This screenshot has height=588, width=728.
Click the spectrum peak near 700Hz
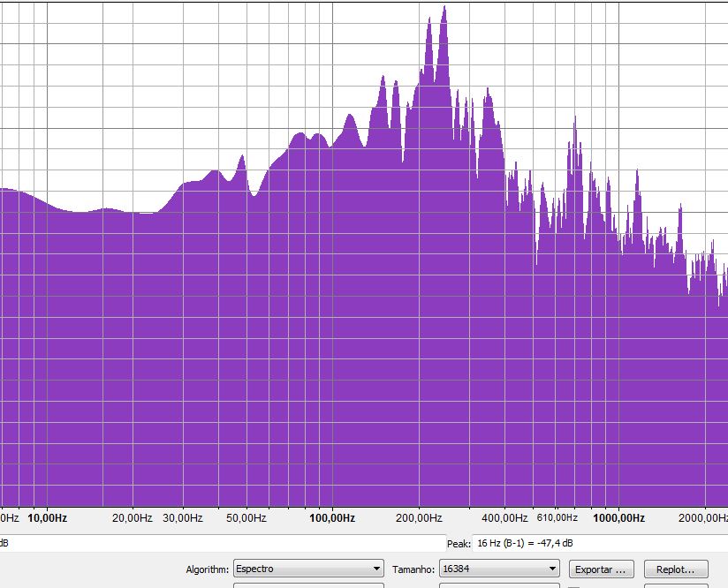point(575,118)
